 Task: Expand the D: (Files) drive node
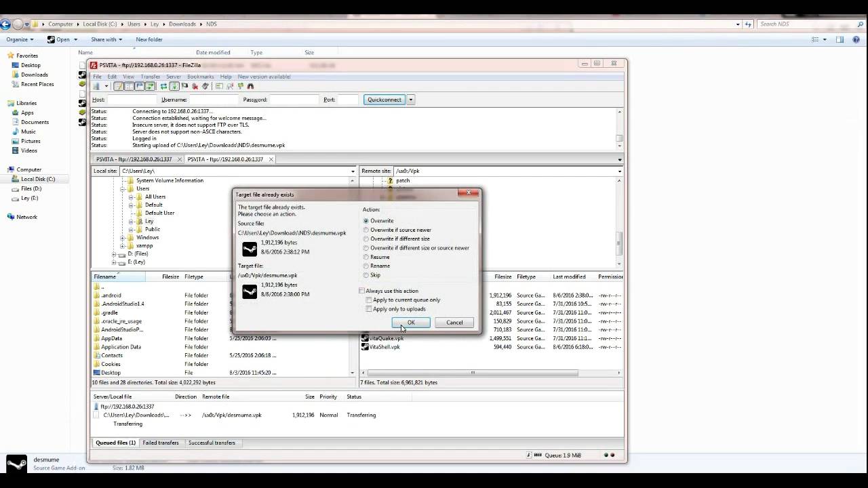click(115, 254)
